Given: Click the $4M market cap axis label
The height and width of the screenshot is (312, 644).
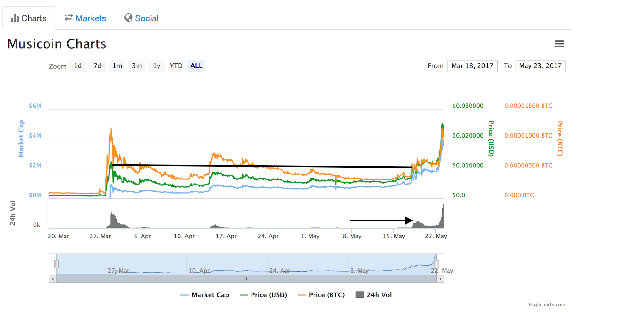Looking at the screenshot, I should coord(35,136).
